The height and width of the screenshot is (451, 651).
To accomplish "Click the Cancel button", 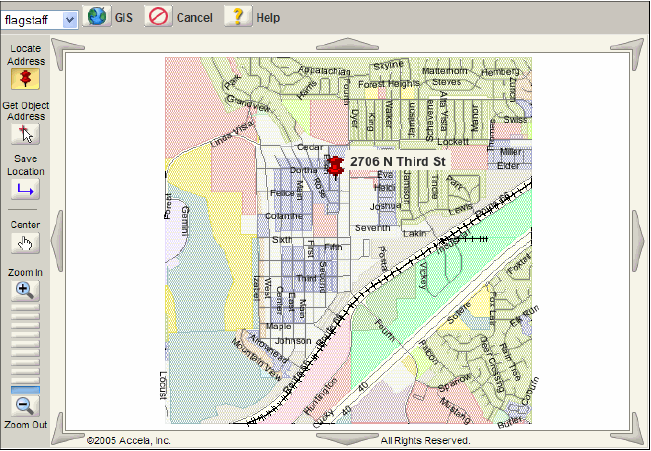I will tap(158, 17).
